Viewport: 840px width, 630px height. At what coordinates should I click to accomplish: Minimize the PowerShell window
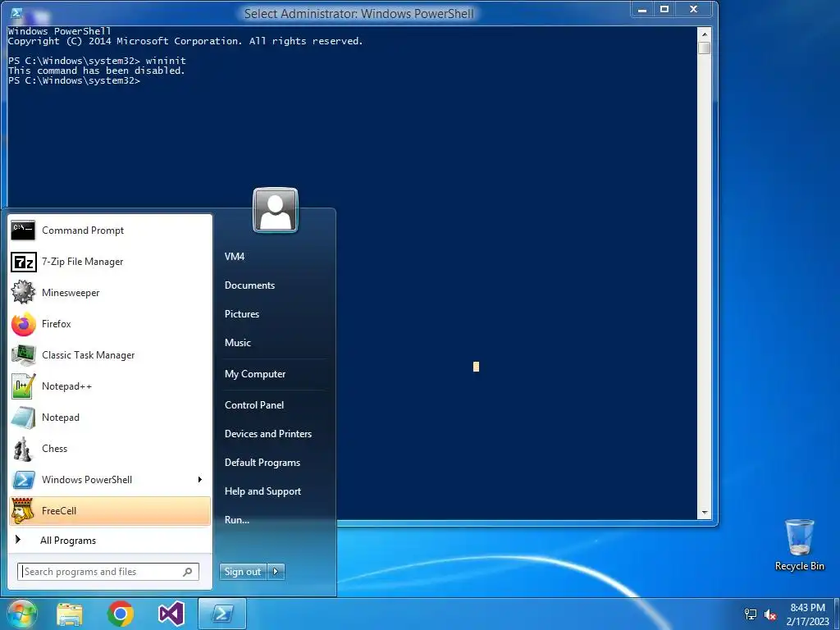pyautogui.click(x=642, y=9)
